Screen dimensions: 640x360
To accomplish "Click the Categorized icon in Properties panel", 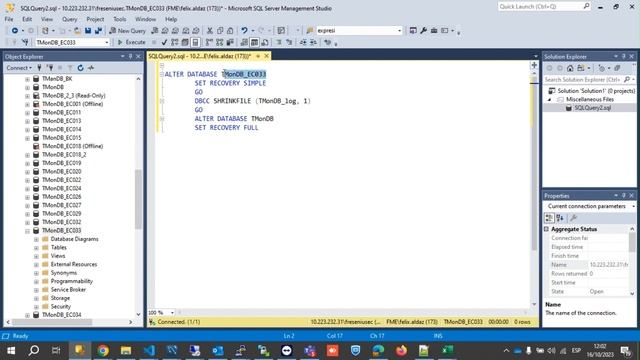I will click(x=549, y=218).
